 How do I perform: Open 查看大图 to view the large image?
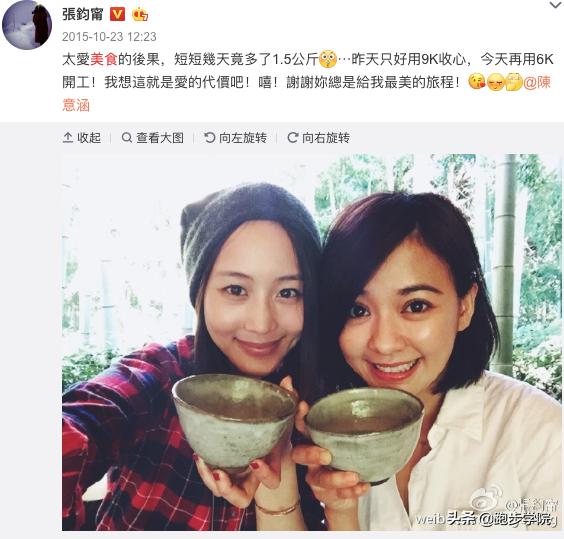pos(153,137)
